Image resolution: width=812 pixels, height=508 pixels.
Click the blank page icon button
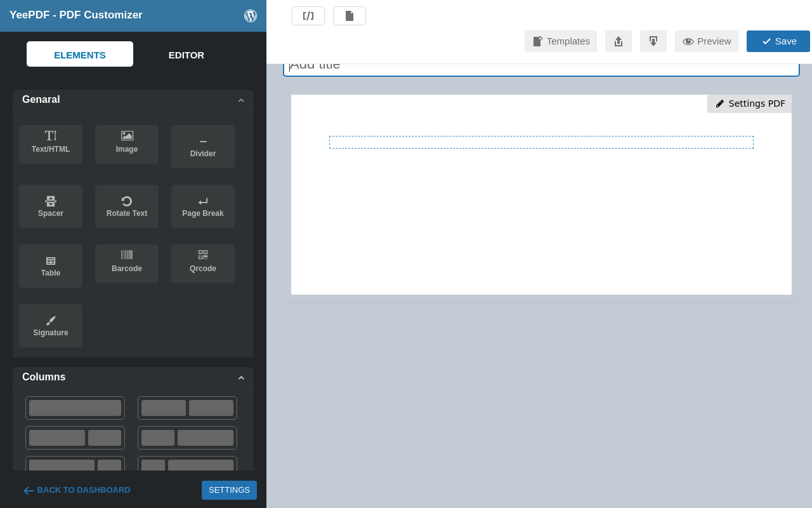pyautogui.click(x=350, y=16)
